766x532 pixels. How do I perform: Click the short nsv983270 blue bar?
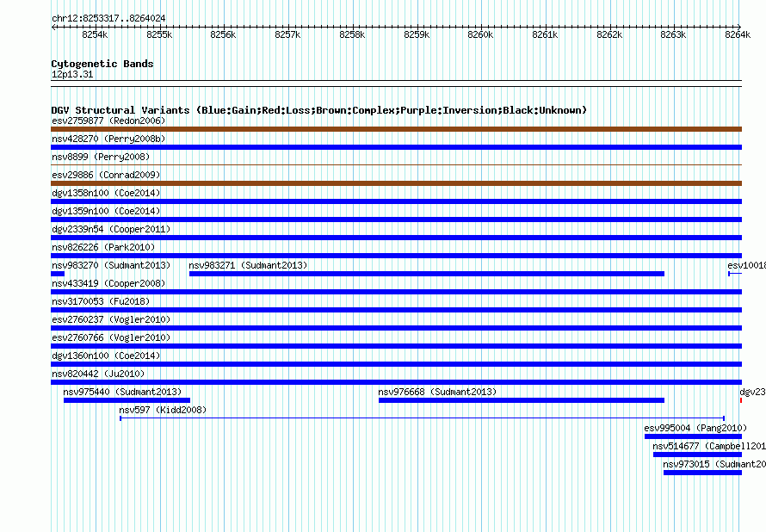point(58,274)
